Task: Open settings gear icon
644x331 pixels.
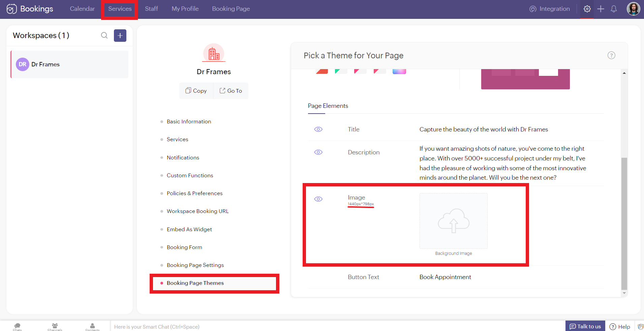Action: point(587,9)
